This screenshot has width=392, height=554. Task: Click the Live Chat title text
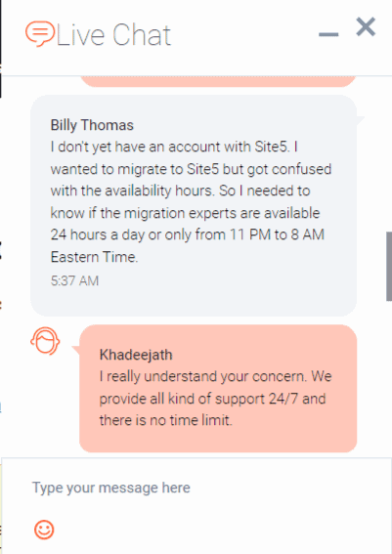tap(113, 35)
